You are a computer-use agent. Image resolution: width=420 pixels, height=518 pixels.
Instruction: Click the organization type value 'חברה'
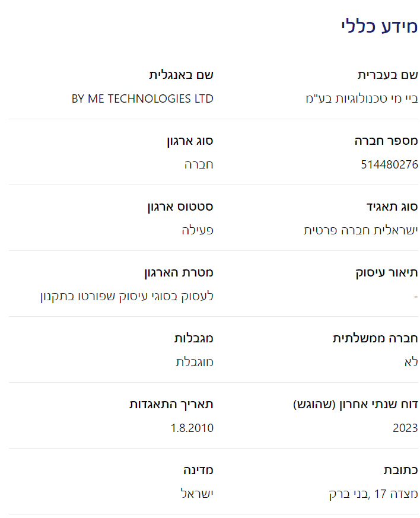click(x=199, y=165)
